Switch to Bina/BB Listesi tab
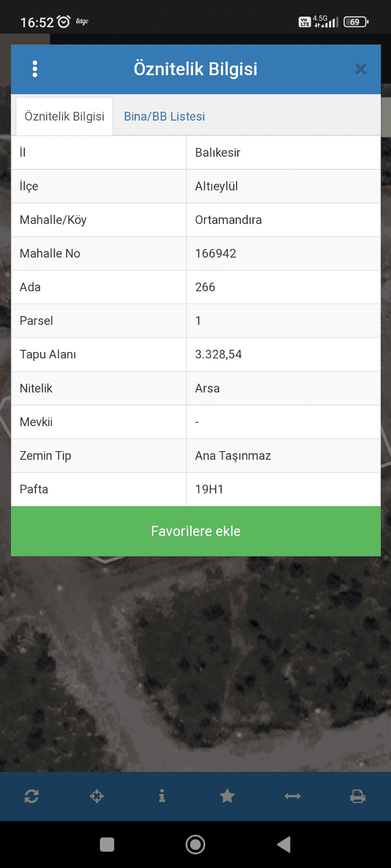This screenshot has height=868, width=391. [x=164, y=116]
